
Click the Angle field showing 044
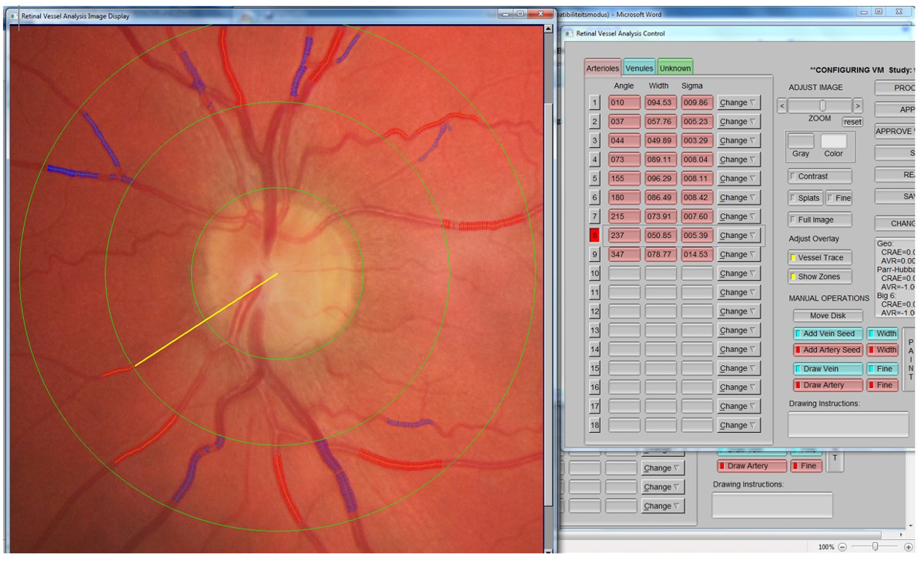pos(624,141)
